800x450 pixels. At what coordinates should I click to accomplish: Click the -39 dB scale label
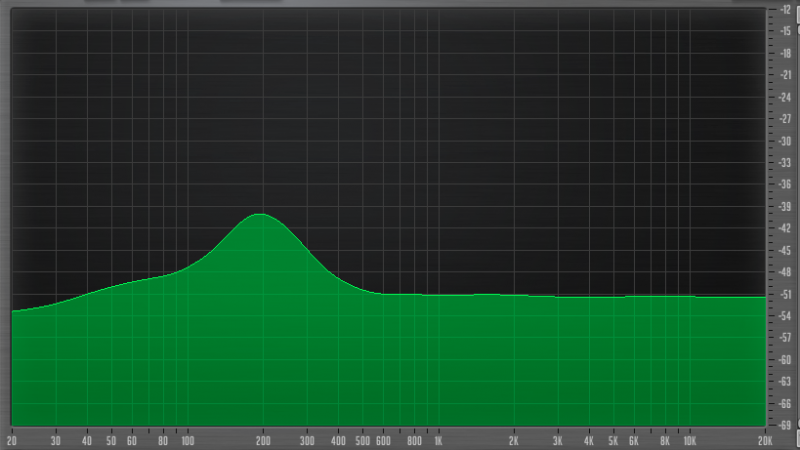pyautogui.click(x=785, y=206)
